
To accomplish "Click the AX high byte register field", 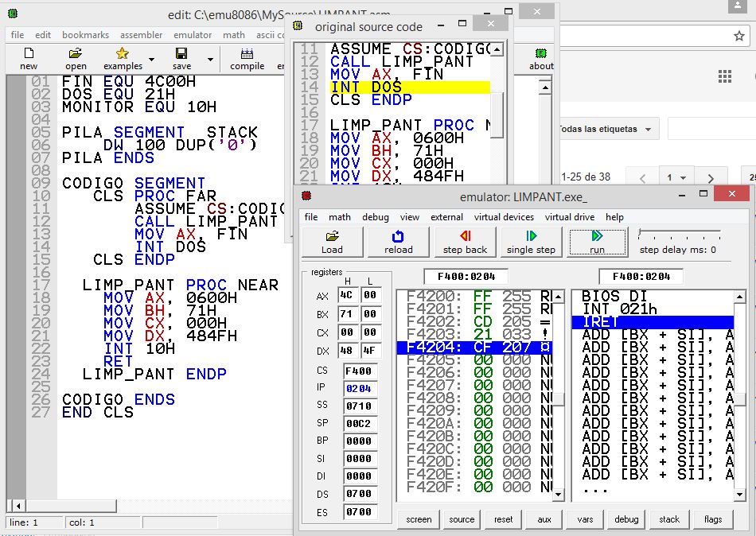I will (346, 296).
